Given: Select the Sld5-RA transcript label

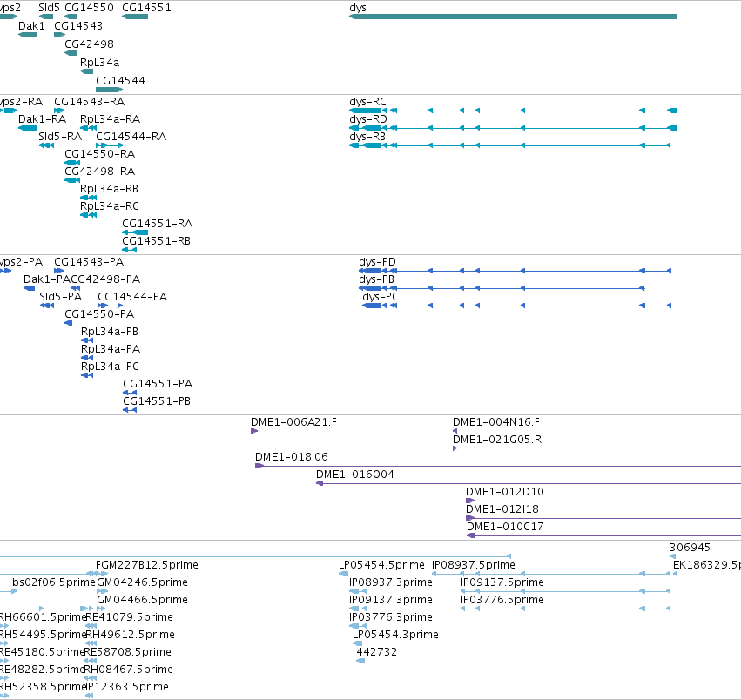Looking at the screenshot, I should coord(60,137).
